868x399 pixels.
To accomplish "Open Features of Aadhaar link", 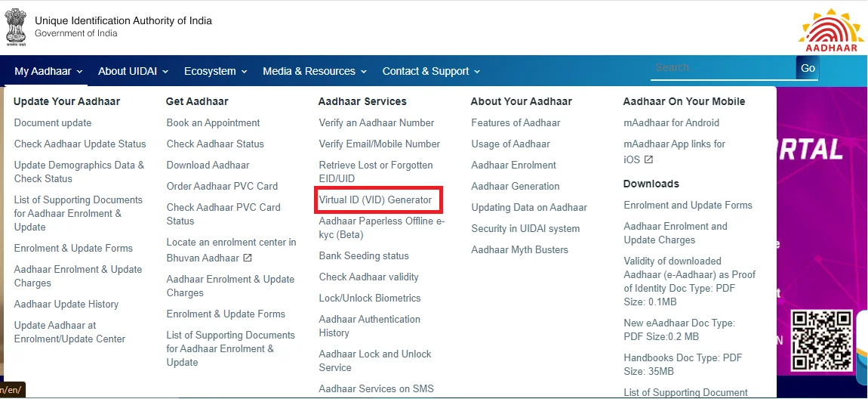I will pos(516,122).
